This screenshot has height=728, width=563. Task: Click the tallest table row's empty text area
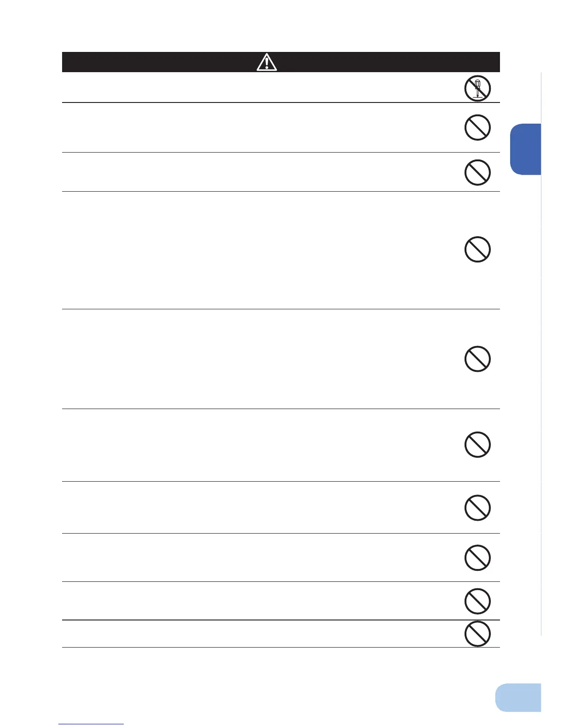tap(260, 250)
